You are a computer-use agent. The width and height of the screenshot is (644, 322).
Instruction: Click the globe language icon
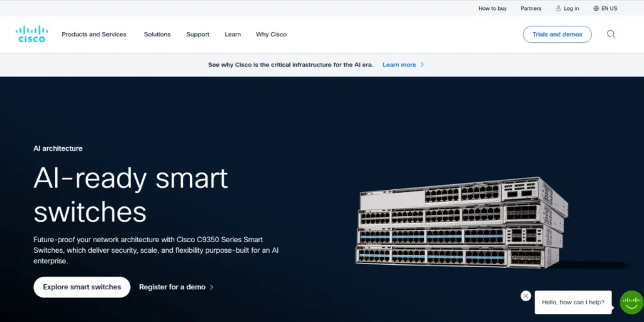[596, 8]
